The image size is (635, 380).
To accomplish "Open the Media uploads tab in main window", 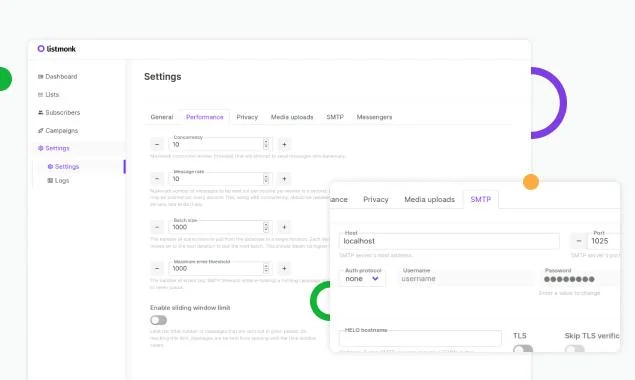I will pos(292,117).
